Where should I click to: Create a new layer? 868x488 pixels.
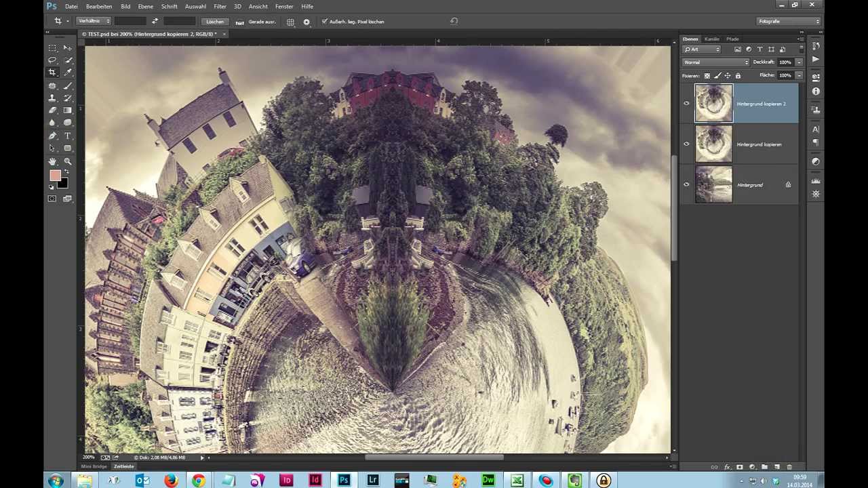[777, 467]
